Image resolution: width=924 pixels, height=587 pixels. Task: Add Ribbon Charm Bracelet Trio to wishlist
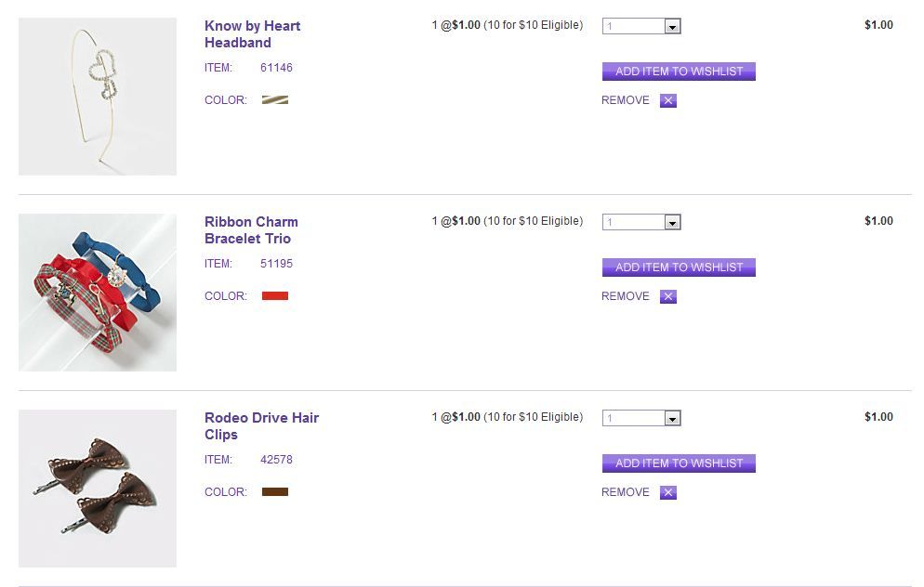point(679,267)
